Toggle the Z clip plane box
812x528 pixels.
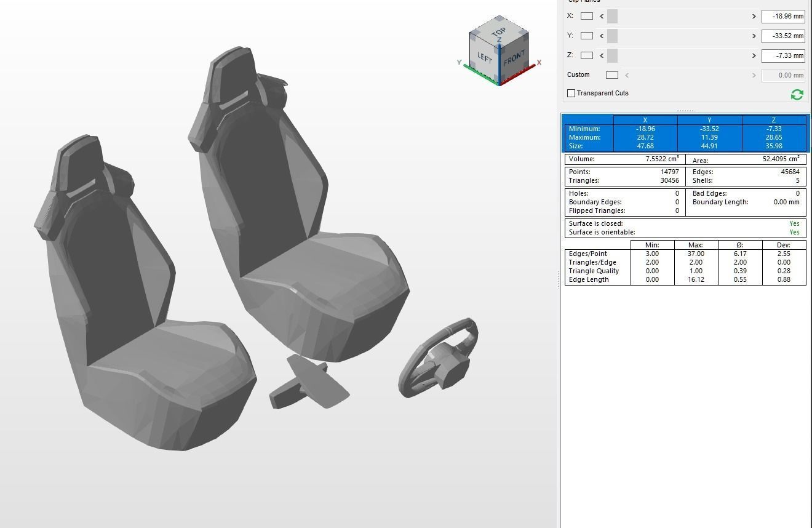[587, 55]
